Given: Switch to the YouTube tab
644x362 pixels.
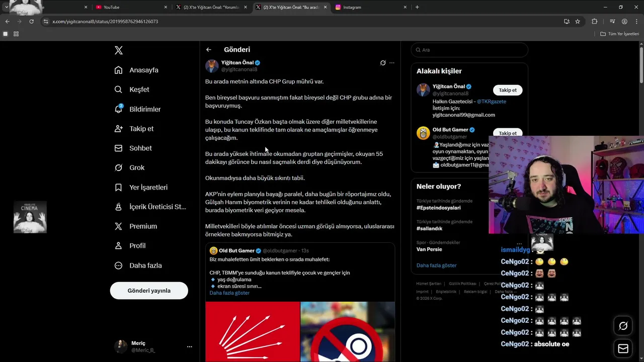Looking at the screenshot, I should [130, 7].
